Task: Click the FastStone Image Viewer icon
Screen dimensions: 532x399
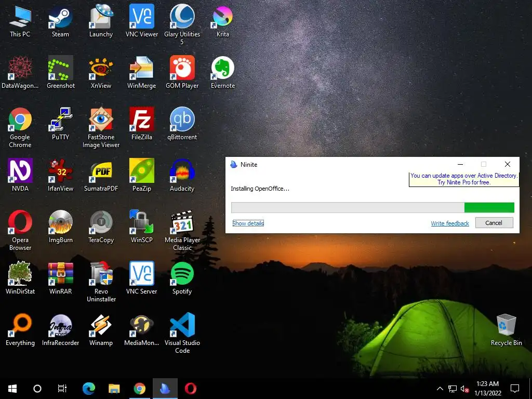Action: tap(101, 127)
